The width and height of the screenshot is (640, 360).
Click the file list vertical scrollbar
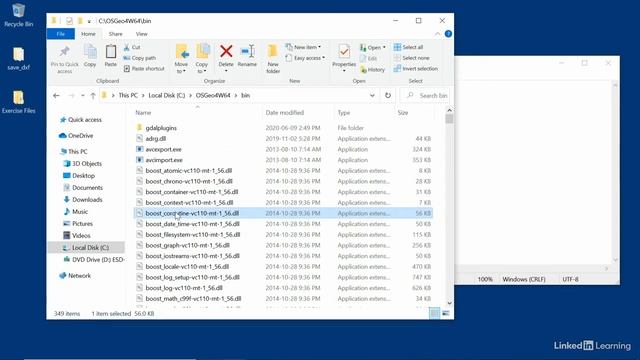click(x=449, y=206)
